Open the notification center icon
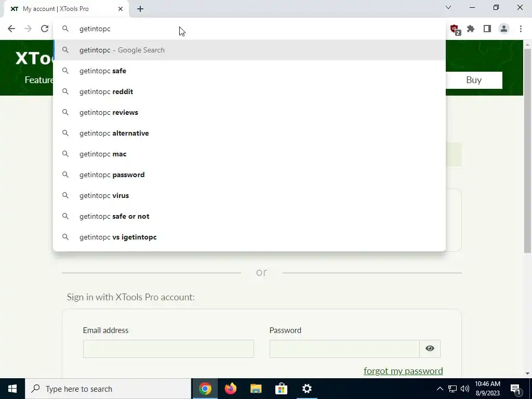The width and height of the screenshot is (532, 399). tap(515, 389)
